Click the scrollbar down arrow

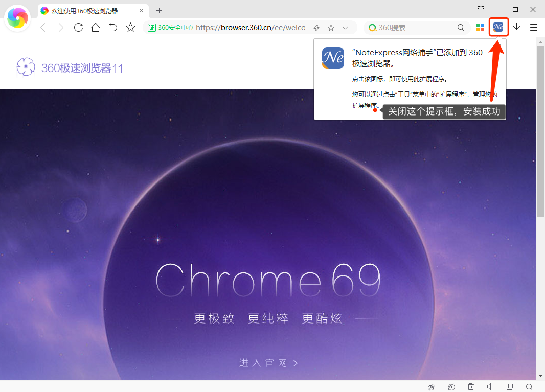tap(540, 376)
